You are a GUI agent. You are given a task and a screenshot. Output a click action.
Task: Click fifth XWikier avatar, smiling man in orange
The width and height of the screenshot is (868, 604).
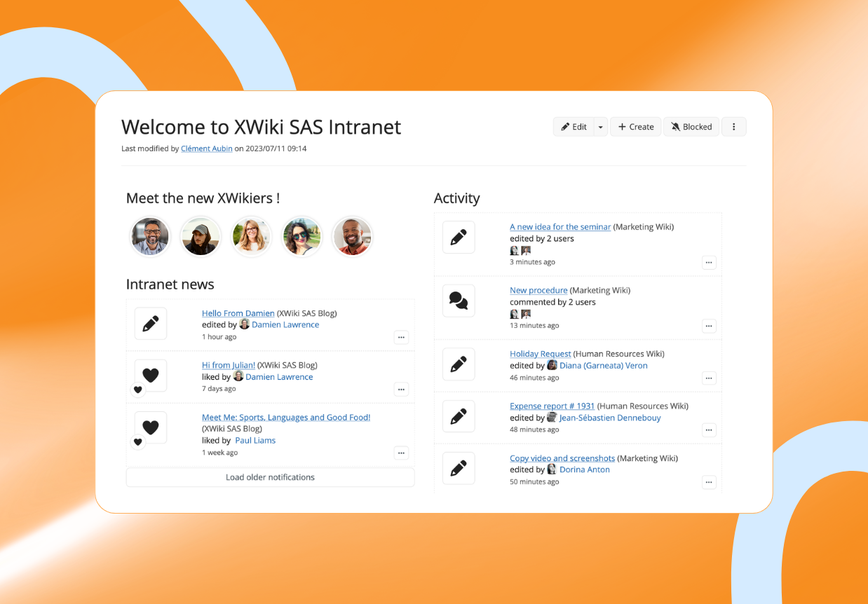click(x=352, y=236)
